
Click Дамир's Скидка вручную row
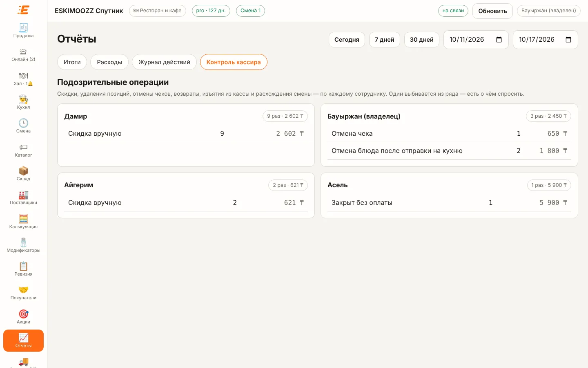[186, 134]
